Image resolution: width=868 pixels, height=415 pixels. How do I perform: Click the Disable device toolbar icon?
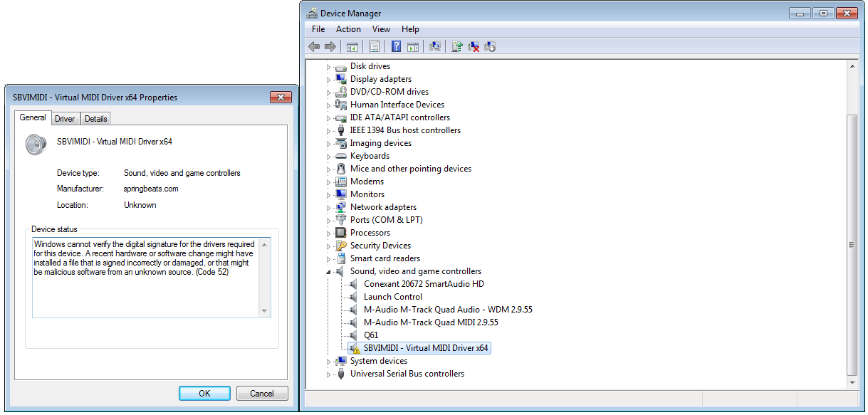(490, 46)
